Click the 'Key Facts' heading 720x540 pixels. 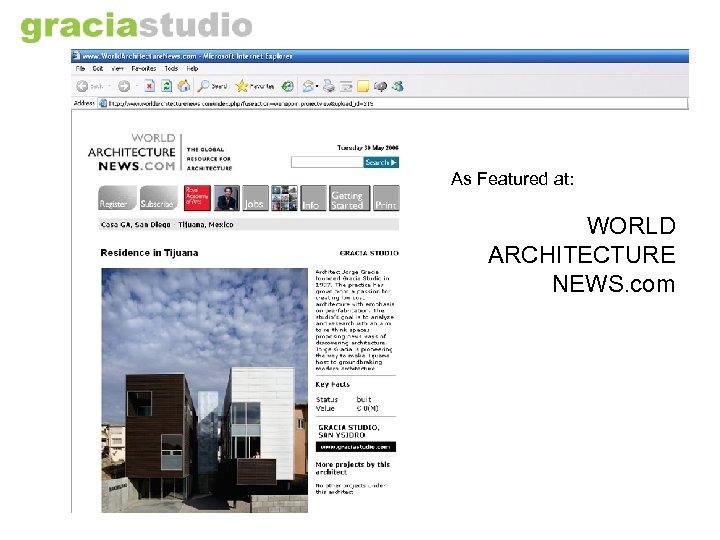click(332, 384)
